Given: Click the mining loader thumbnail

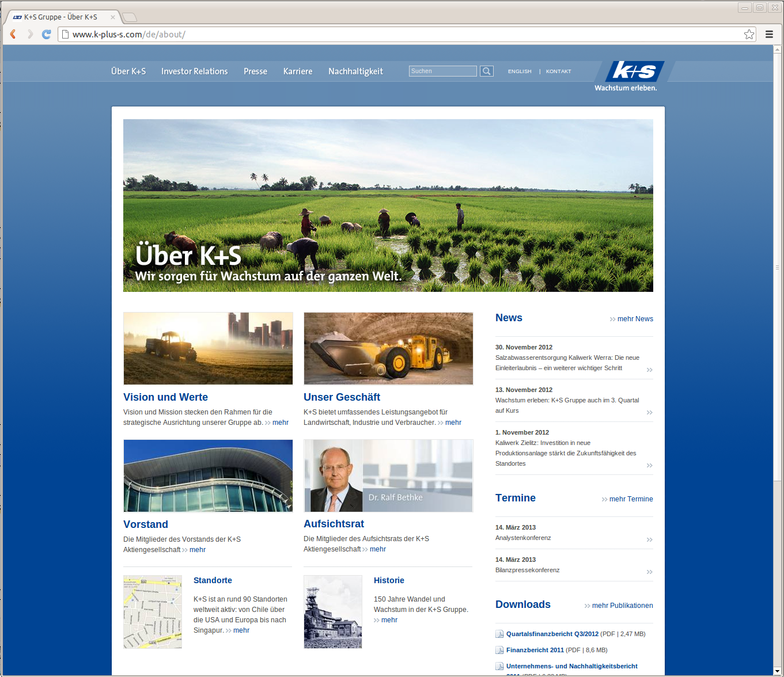Looking at the screenshot, I should (x=388, y=348).
